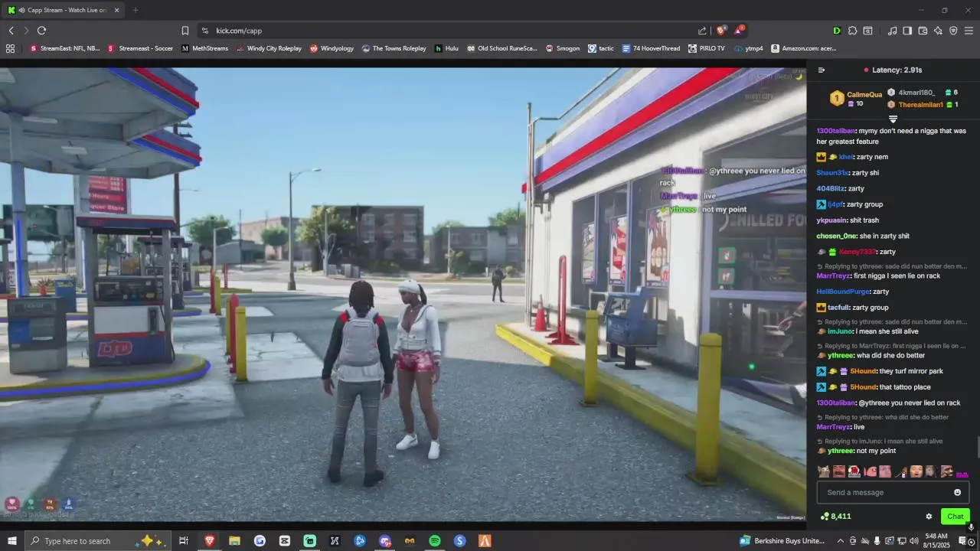Image resolution: width=980 pixels, height=551 pixels.
Task: Open Old School RuneScape bookmark
Action: pos(502,48)
